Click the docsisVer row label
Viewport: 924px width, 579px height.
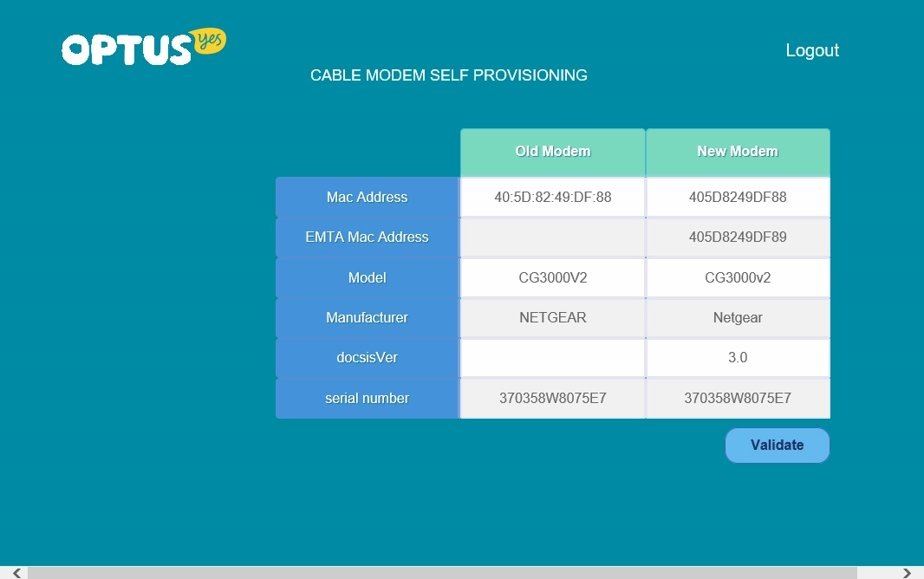[368, 357]
